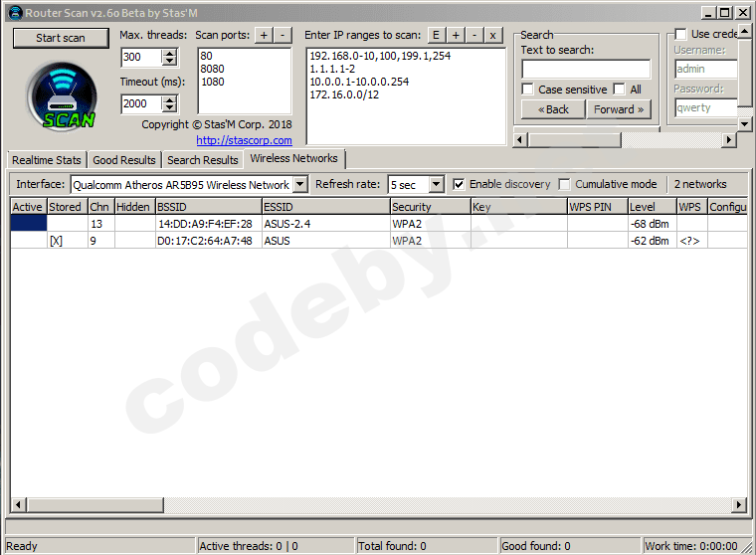Select the 1.1.1.1-2 IP range line
756x555 pixels.
coord(332,69)
